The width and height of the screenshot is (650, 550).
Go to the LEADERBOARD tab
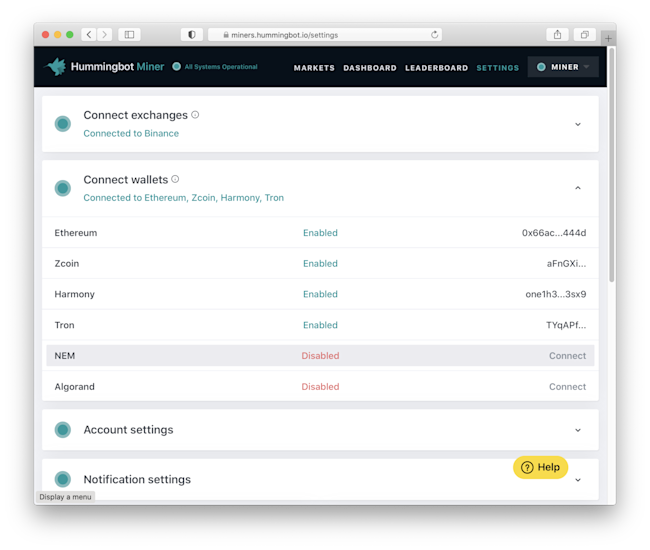click(x=437, y=68)
